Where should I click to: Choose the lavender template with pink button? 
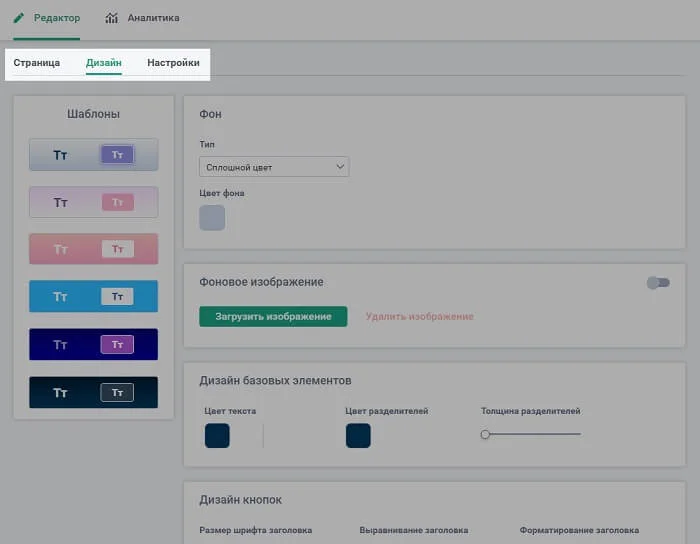(x=93, y=202)
